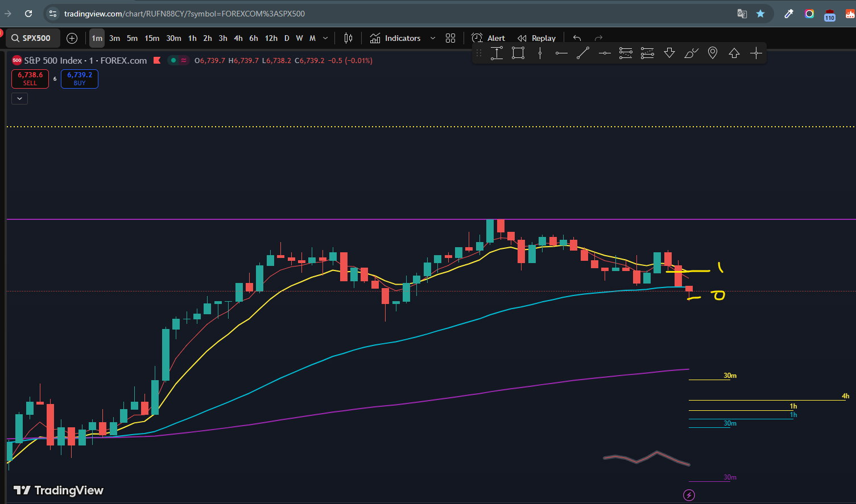This screenshot has width=856, height=504.
Task: Click the −0.5 (−0.01%) change value
Action: (x=350, y=60)
